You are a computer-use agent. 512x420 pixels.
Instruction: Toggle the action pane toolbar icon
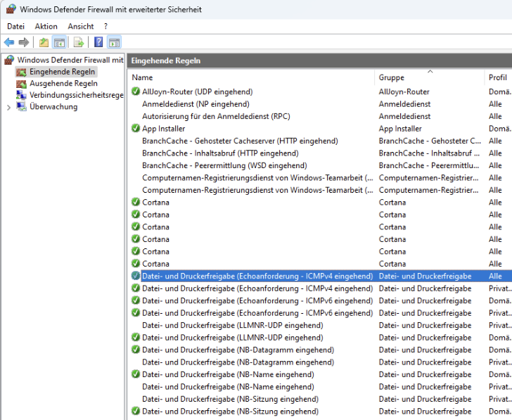click(x=114, y=42)
